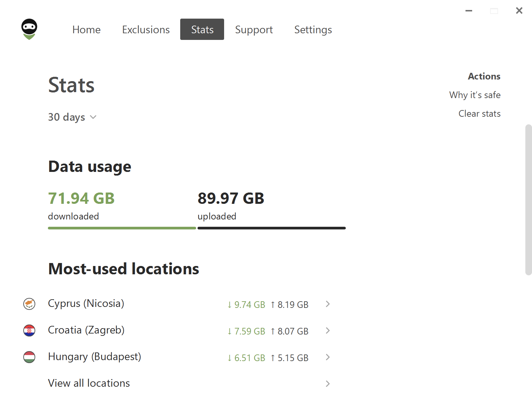Image resolution: width=532 pixels, height=399 pixels.
Task: Expand Cyprus (Nicosia) details chevron
Action: click(x=328, y=304)
